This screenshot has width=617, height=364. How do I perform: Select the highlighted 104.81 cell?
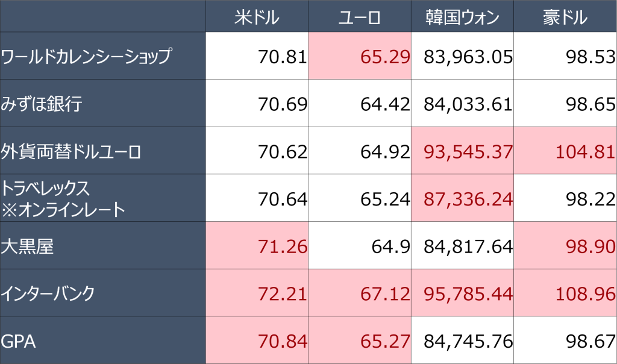pos(565,151)
